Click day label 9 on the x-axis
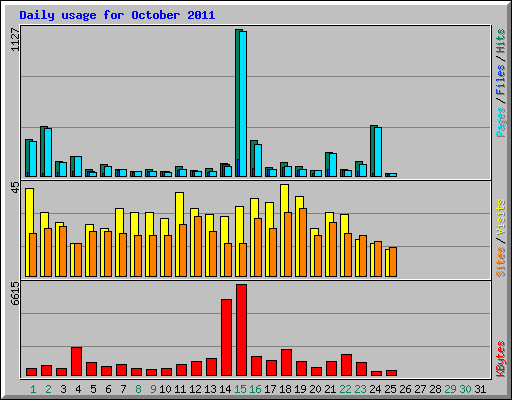The height and width of the screenshot is (400, 512). point(153,389)
